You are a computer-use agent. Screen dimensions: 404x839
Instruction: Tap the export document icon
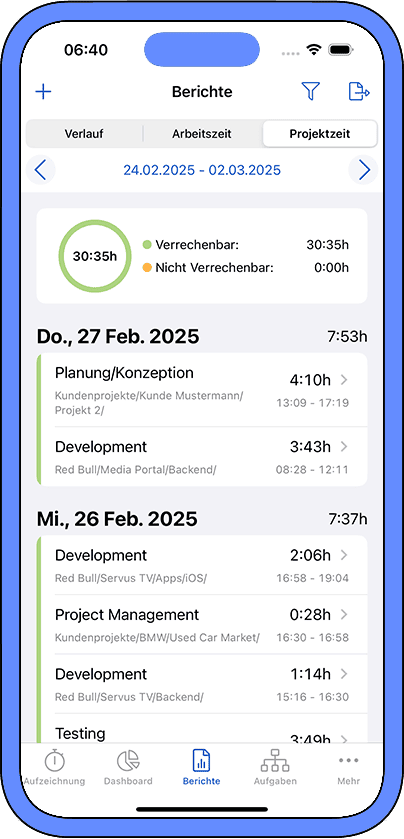click(359, 91)
